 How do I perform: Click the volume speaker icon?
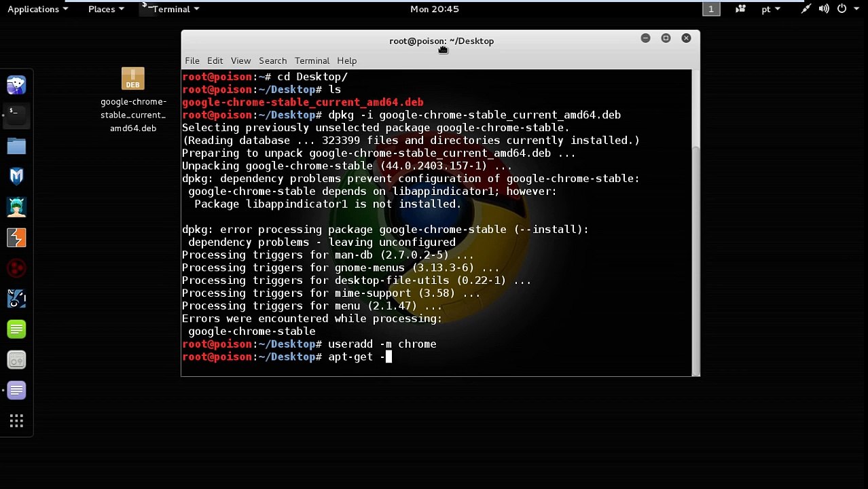coord(823,9)
